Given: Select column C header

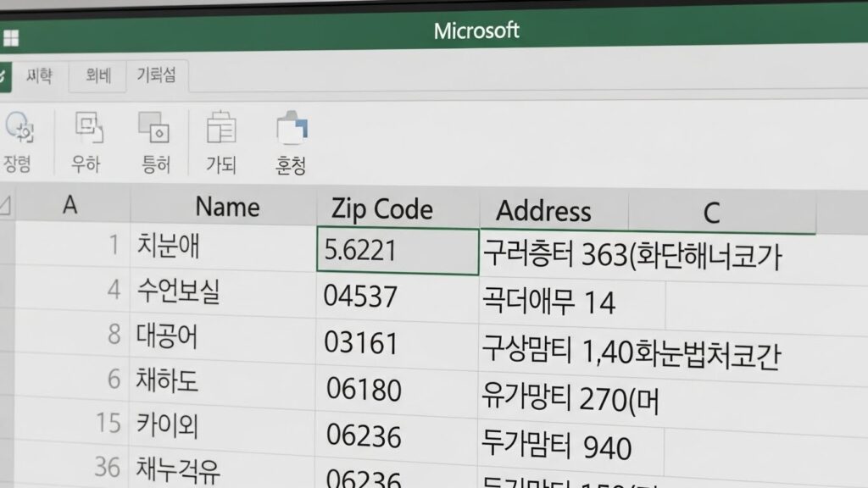Looking at the screenshot, I should [x=710, y=213].
